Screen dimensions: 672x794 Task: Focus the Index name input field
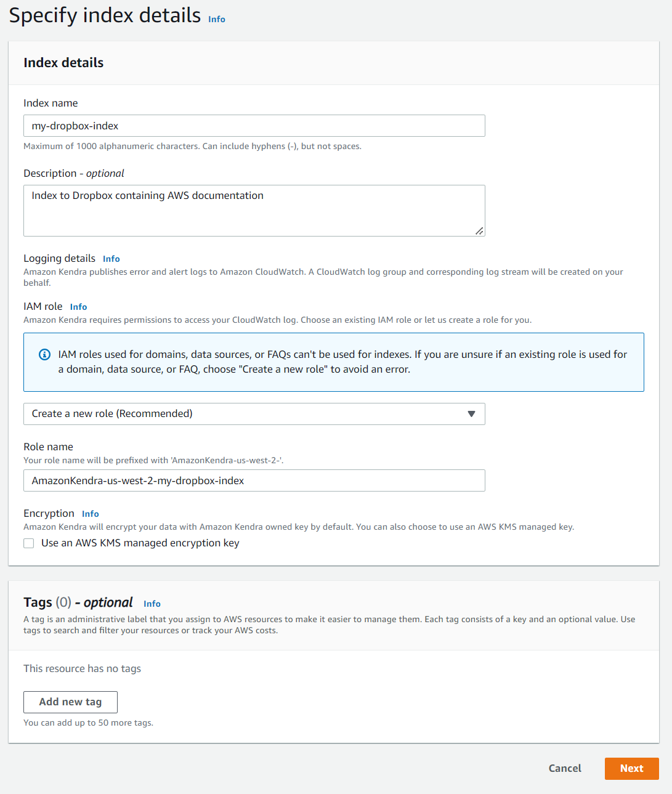[x=254, y=126]
